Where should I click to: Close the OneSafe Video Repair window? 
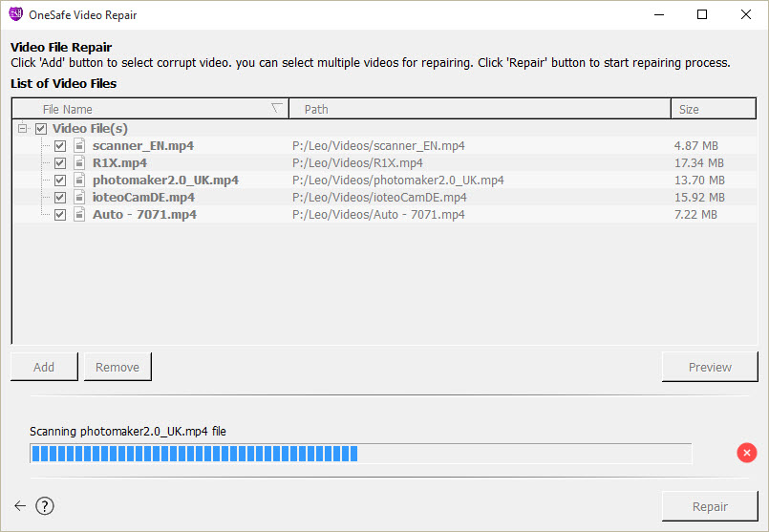click(745, 14)
